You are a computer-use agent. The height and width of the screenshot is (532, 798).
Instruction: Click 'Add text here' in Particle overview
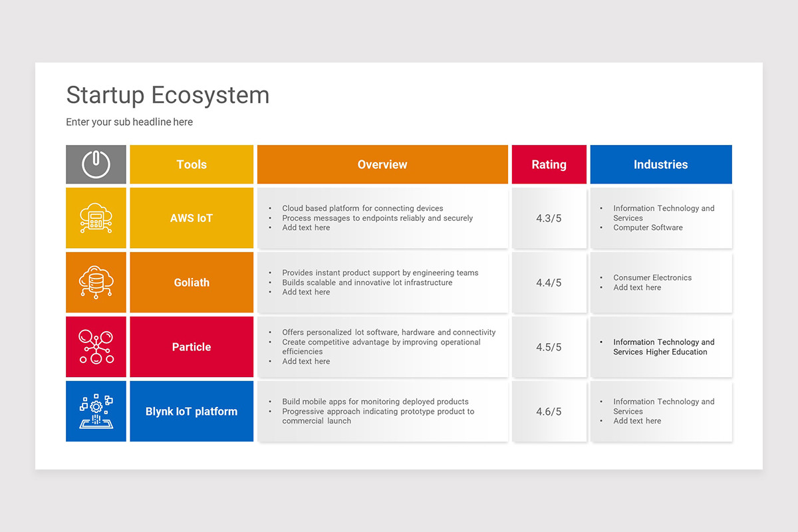coord(306,362)
